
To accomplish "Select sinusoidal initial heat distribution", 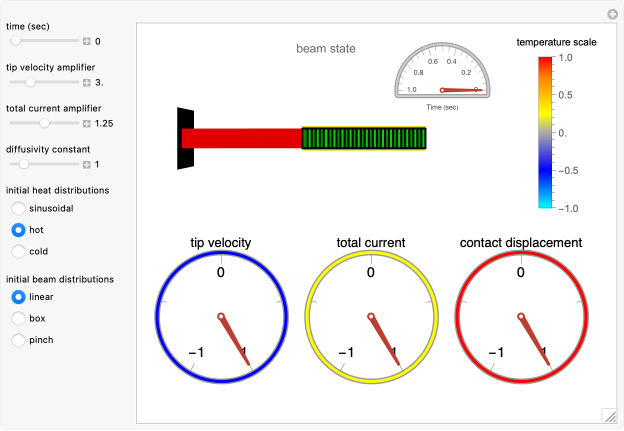I will coord(18,208).
